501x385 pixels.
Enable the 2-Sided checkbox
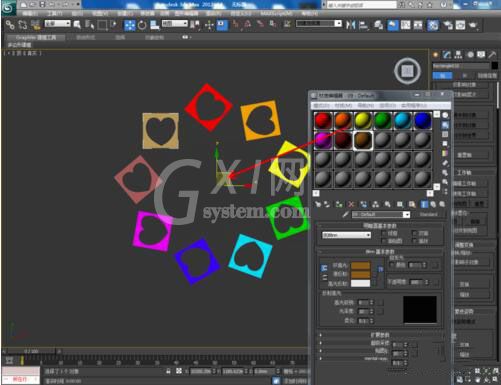[x=414, y=233]
